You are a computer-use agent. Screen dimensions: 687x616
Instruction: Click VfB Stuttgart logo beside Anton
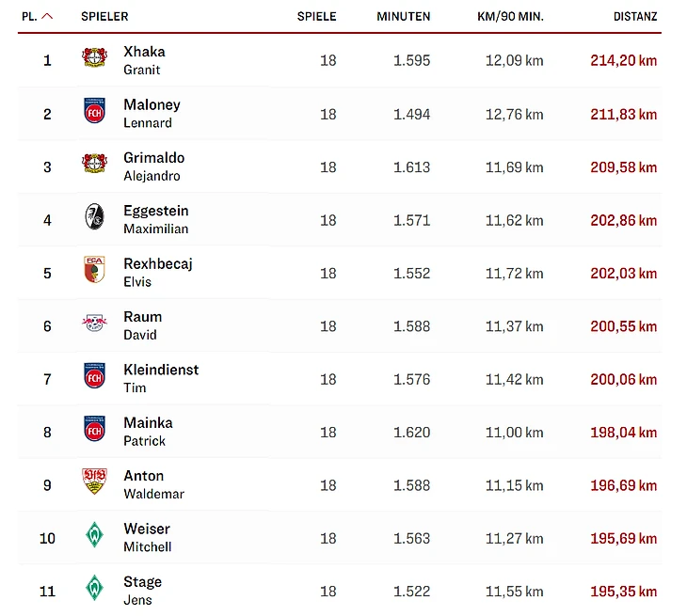pyautogui.click(x=94, y=483)
